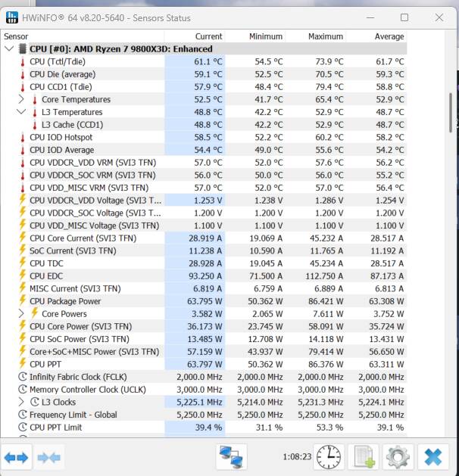Collapse the CPU [#0] AMD Ryzen section
The image size is (459, 476).
[x=9, y=48]
